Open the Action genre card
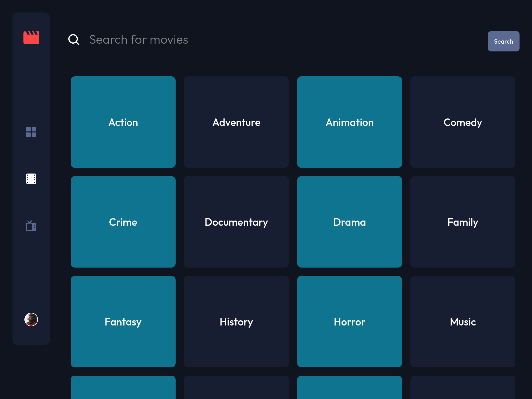The width and height of the screenshot is (532, 399). pyautogui.click(x=123, y=122)
